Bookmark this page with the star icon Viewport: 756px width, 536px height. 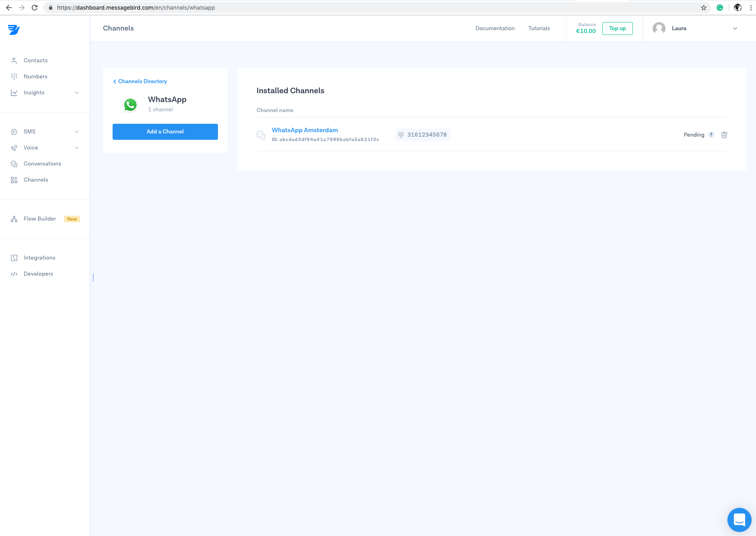pos(704,8)
